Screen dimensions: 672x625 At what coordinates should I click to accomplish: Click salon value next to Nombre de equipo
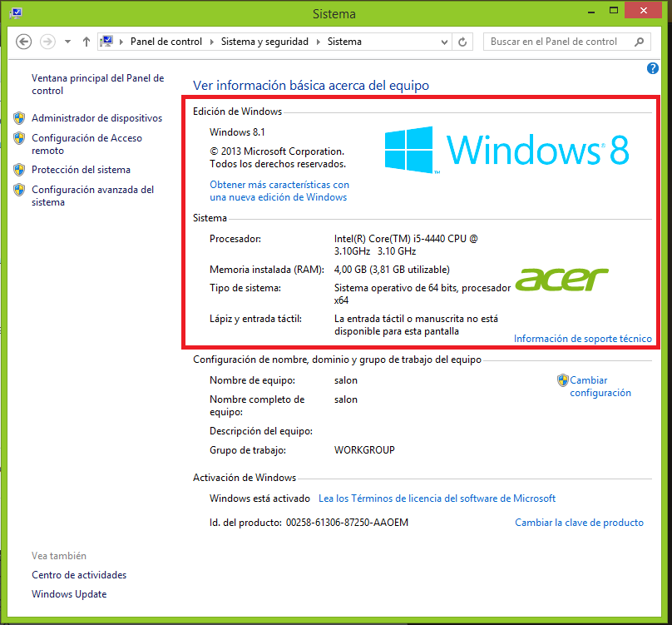(x=346, y=380)
